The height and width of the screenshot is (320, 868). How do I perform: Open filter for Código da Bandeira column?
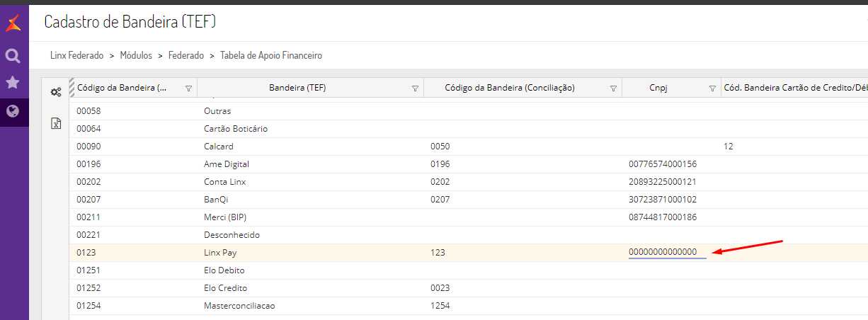pos(188,88)
